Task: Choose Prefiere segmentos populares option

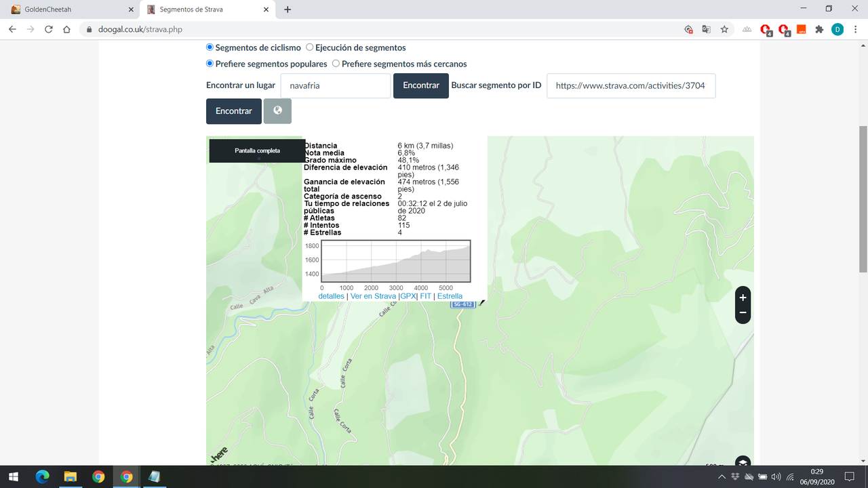Action: pos(210,64)
